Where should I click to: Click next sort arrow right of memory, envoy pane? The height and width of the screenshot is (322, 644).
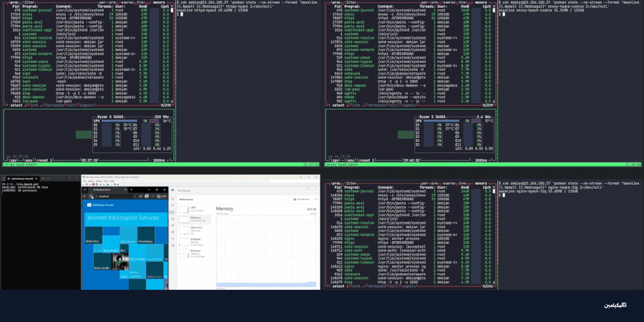[490, 3]
